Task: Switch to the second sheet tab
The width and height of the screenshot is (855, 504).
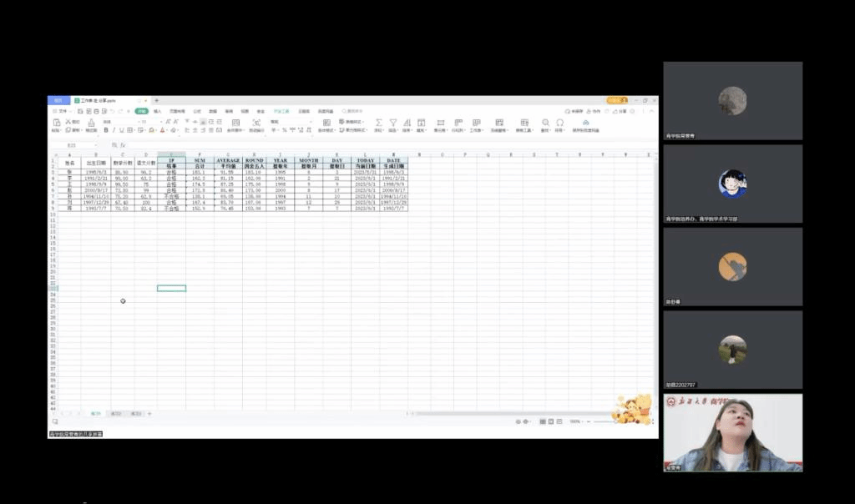Action: click(116, 414)
